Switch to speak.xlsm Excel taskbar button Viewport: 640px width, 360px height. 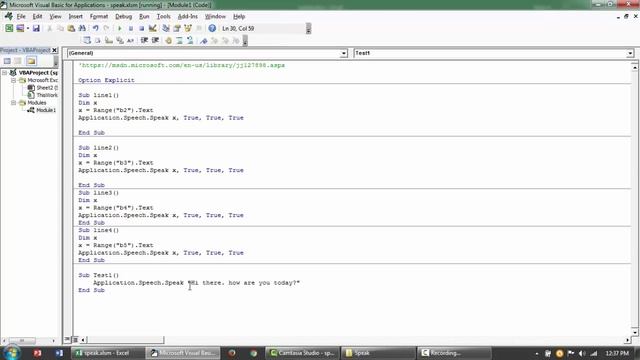coord(107,353)
